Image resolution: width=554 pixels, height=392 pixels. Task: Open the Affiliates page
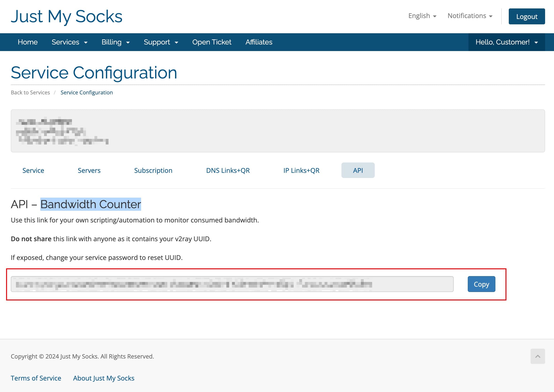[259, 42]
